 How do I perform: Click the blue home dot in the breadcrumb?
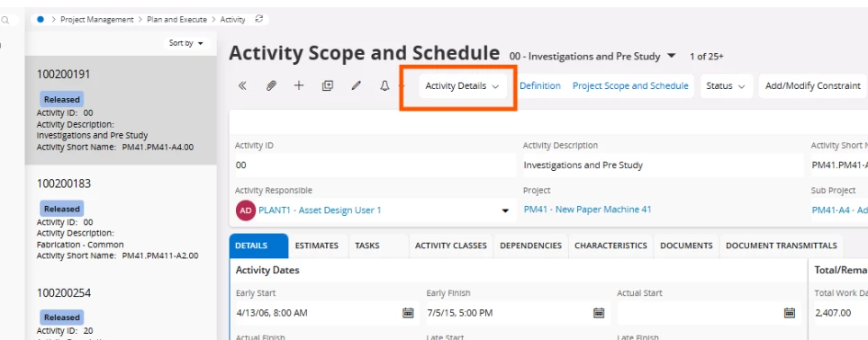coord(41,20)
